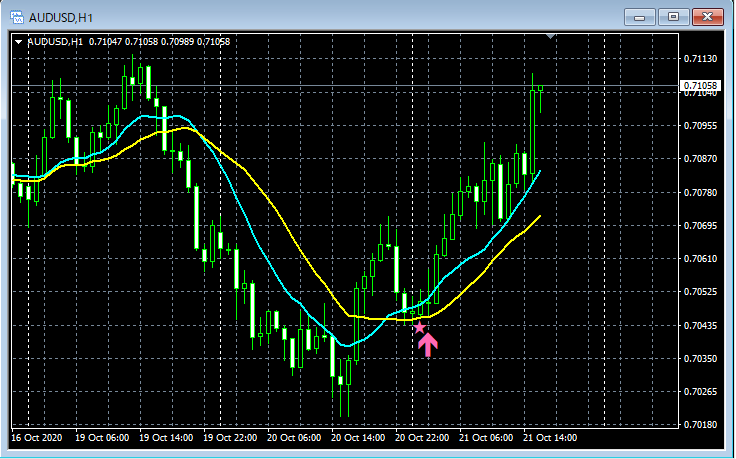Click the latest candlestick at the right edge
Viewport: 736px width, 459px height.
click(x=541, y=88)
